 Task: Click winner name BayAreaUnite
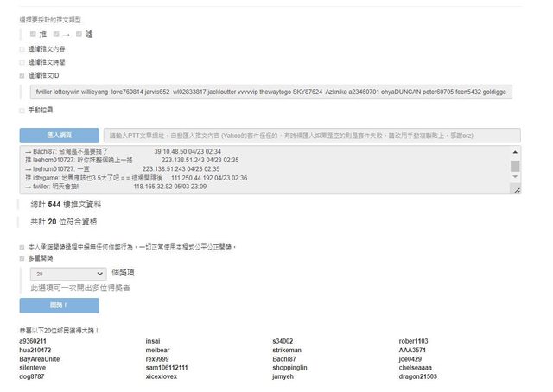40,358
